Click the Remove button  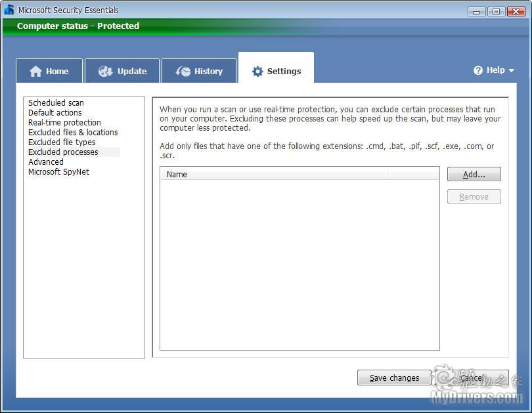click(474, 197)
